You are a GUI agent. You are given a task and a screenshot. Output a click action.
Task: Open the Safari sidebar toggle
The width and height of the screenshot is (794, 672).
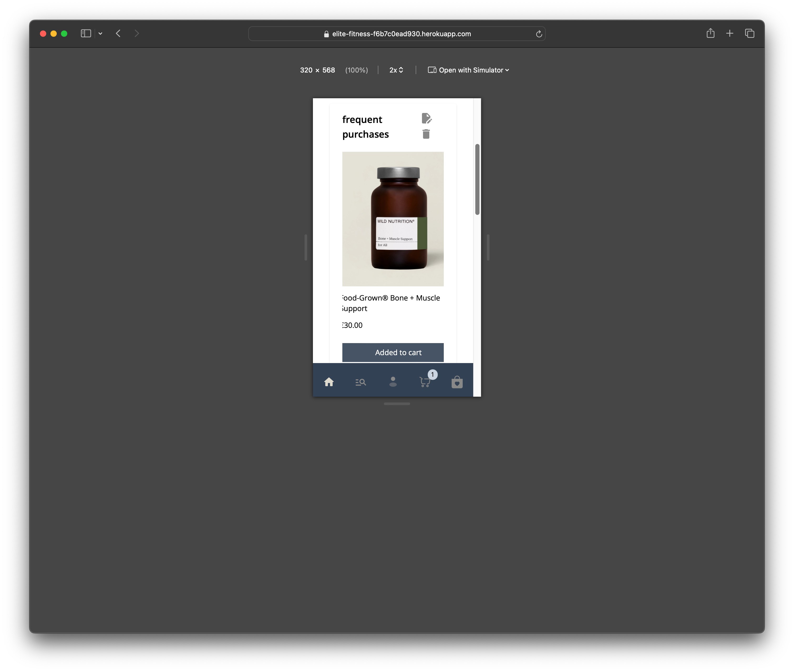tap(86, 34)
